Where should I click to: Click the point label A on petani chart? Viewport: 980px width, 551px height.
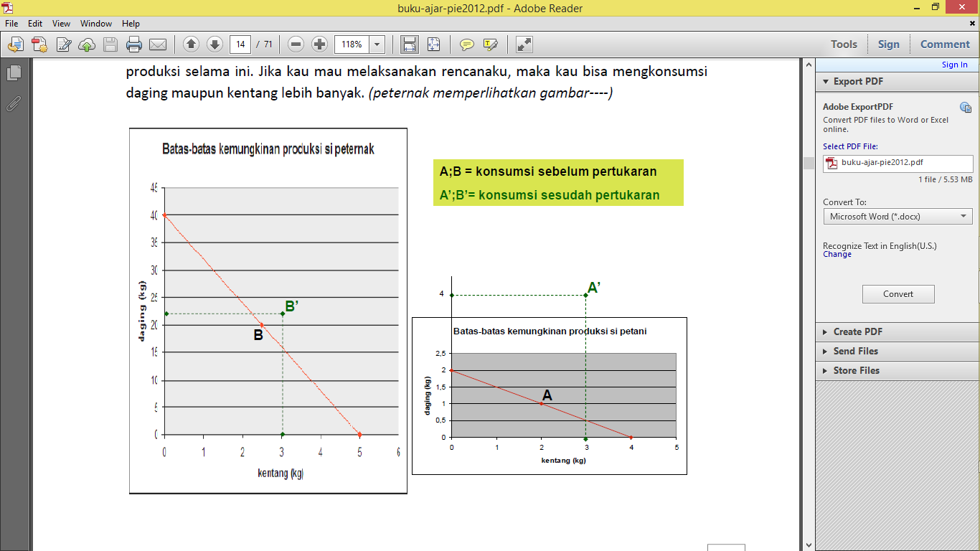click(x=547, y=395)
